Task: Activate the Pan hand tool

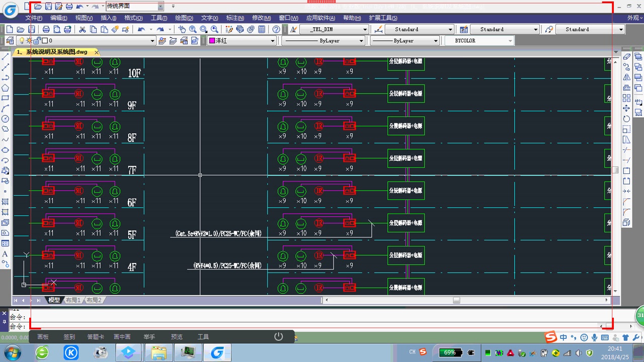Action: [182, 29]
